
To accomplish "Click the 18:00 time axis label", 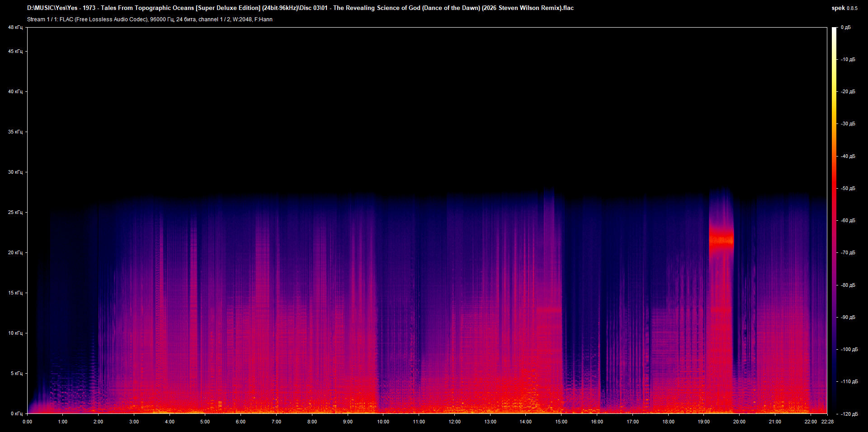I will click(x=668, y=422).
